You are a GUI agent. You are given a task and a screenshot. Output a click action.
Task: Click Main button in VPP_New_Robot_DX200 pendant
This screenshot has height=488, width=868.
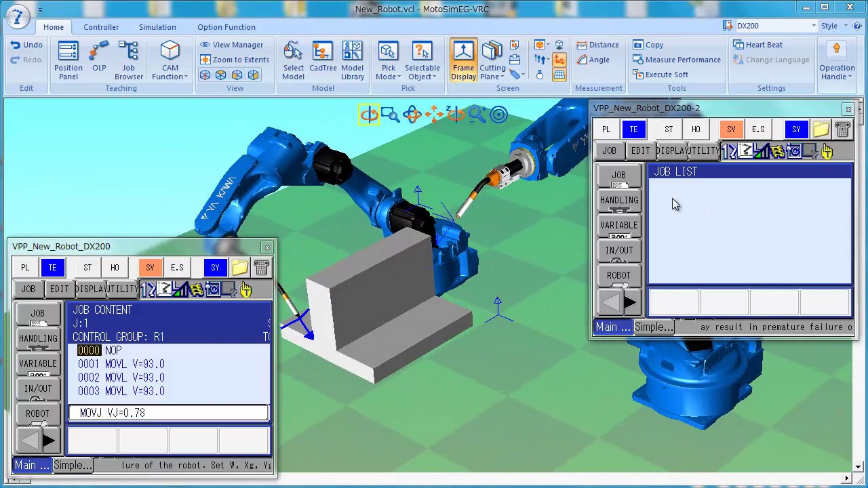pyautogui.click(x=32, y=465)
